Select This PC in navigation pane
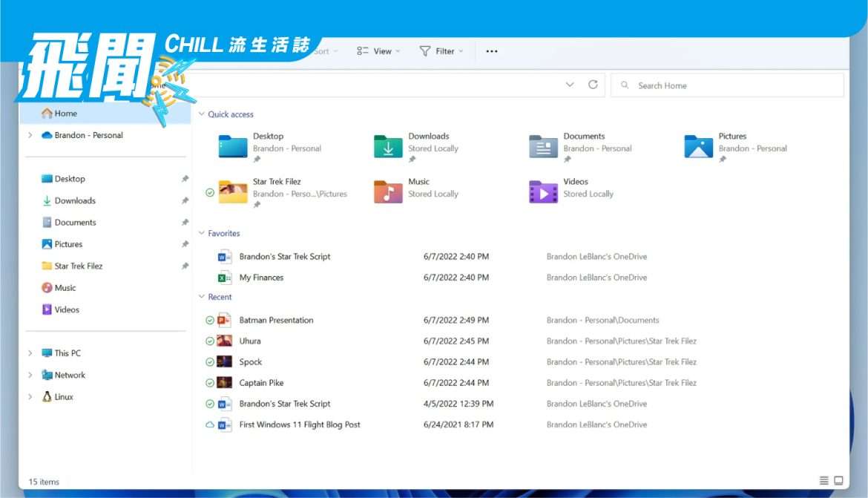This screenshot has width=868, height=498. tap(61, 353)
